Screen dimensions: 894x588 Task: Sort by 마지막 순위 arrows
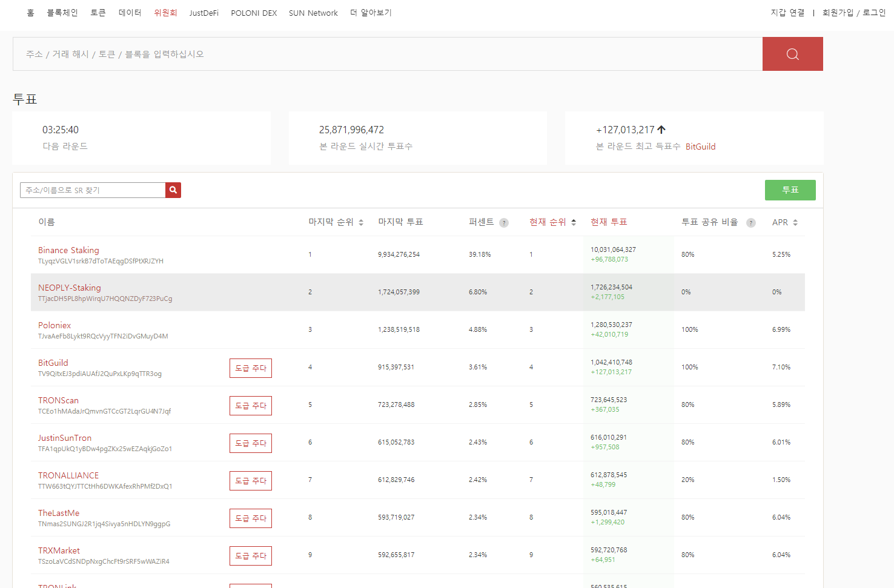coord(361,223)
